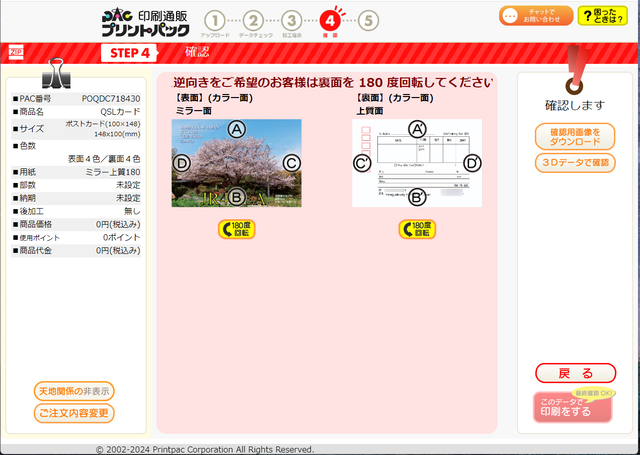Screen dimensions: 640x455
Task: Click the back side QSL form thumbnail
Action: tap(417, 163)
